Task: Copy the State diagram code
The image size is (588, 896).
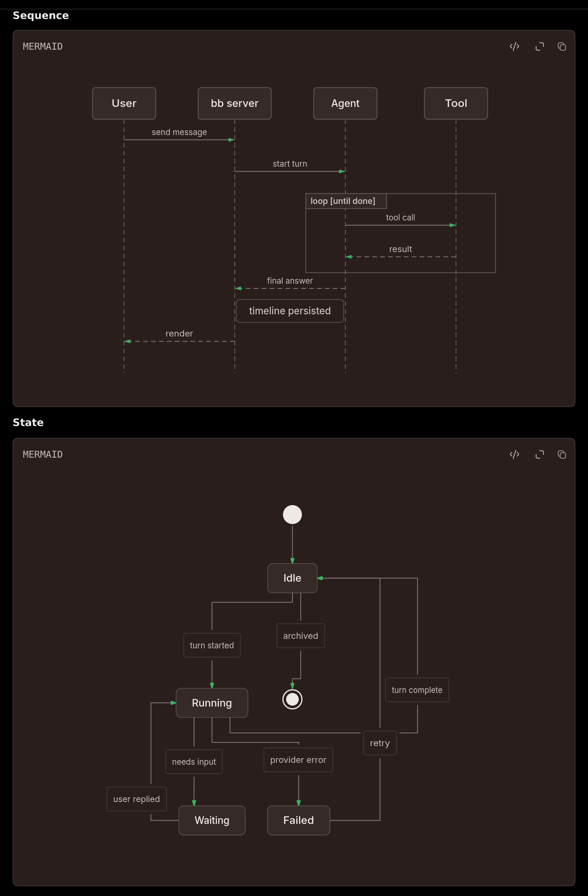Action: [x=562, y=454]
